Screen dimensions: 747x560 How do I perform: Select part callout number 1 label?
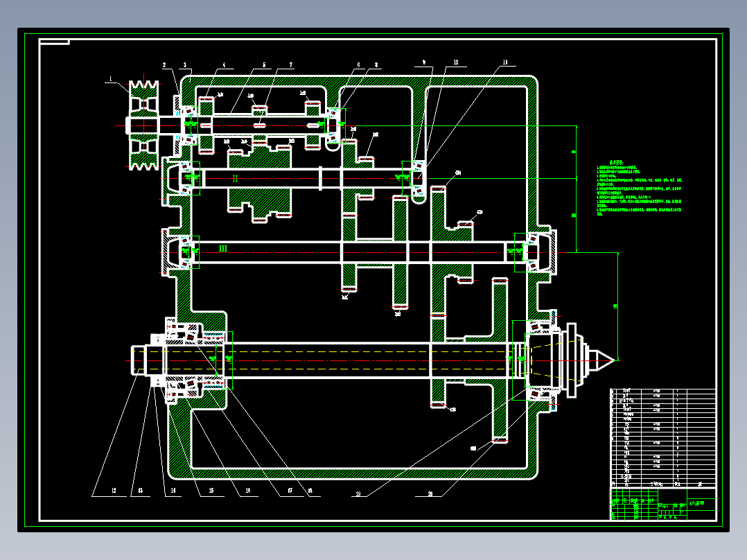[x=111, y=79]
